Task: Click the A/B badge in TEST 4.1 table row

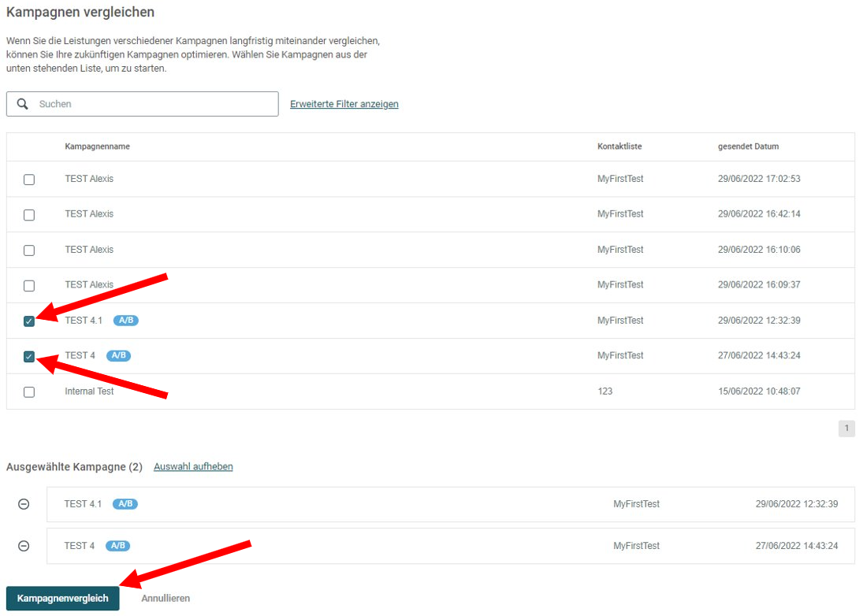Action: (x=126, y=320)
